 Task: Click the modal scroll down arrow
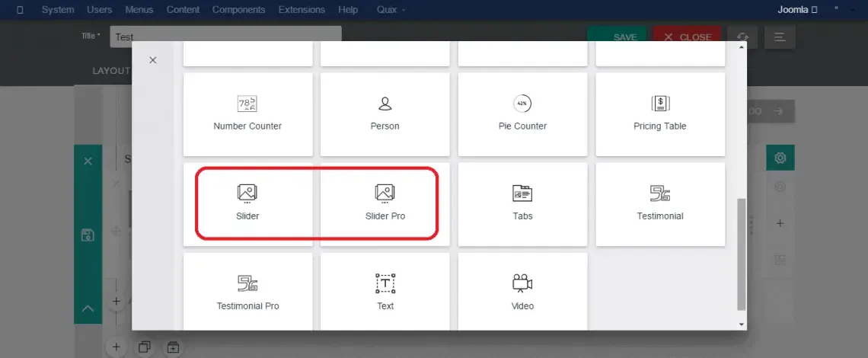[x=742, y=324]
